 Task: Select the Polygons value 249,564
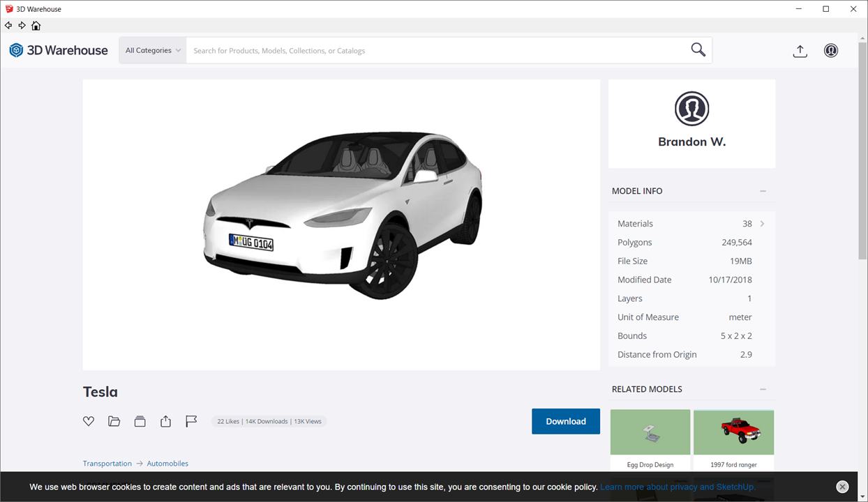click(737, 243)
